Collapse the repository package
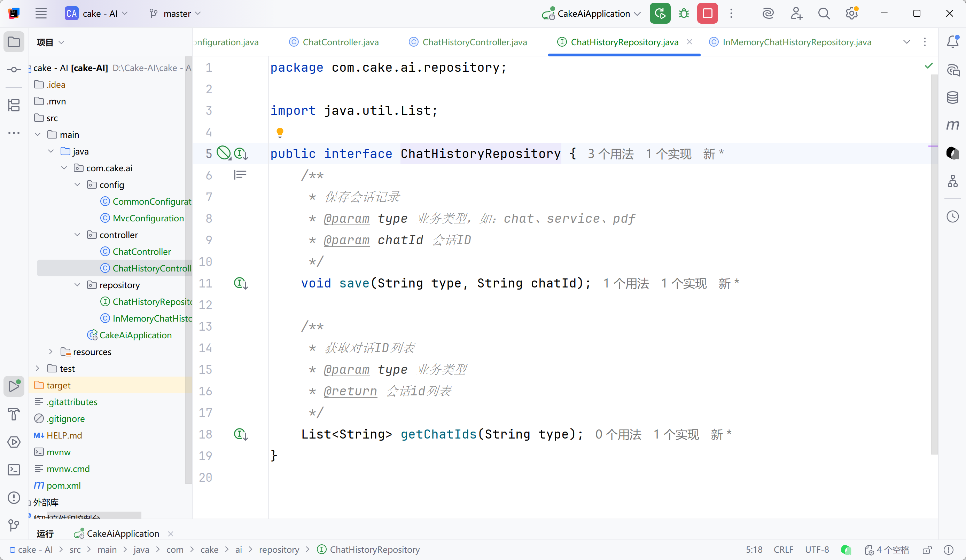This screenshot has height=560, width=966. click(77, 285)
